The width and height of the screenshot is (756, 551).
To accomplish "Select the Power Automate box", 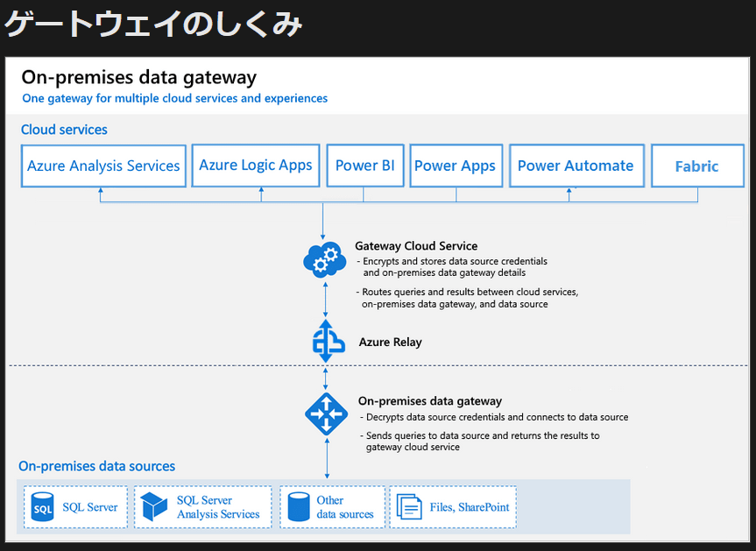I will [x=576, y=166].
